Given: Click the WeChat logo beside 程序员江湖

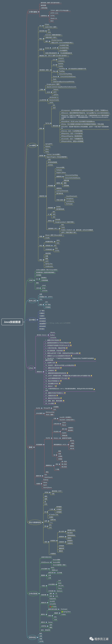Looking at the screenshot, I should [92, 639].
